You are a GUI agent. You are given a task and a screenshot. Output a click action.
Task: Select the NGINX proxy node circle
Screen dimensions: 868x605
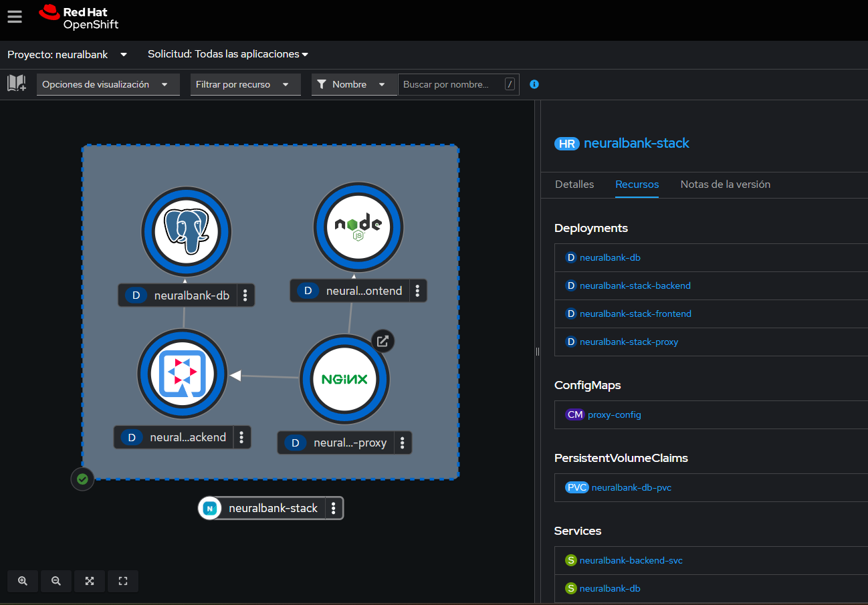click(344, 379)
